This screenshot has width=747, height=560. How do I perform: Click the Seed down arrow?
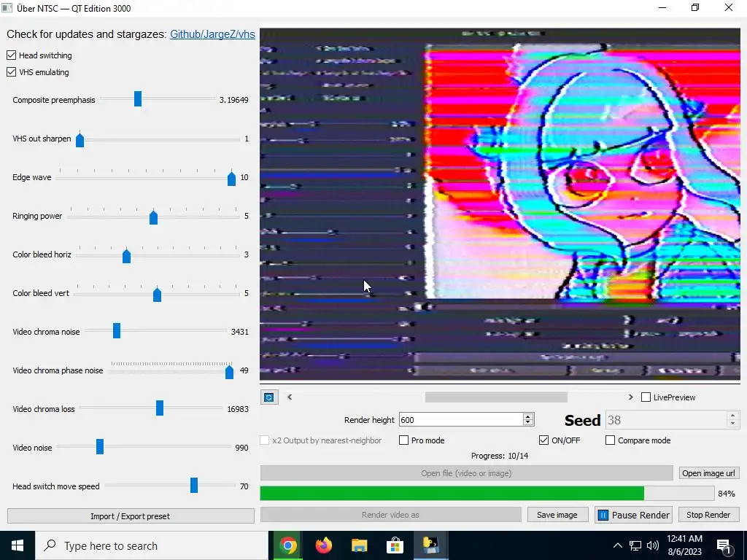pyautogui.click(x=732, y=424)
